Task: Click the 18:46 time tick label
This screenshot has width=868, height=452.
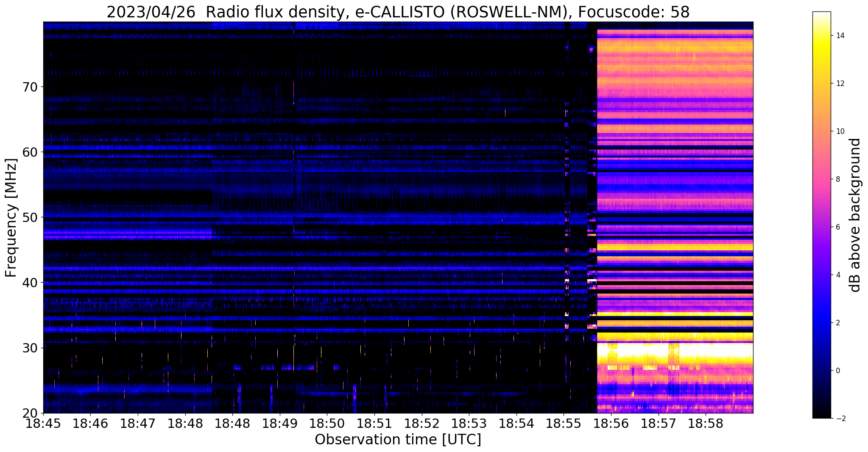Action: coord(90,424)
